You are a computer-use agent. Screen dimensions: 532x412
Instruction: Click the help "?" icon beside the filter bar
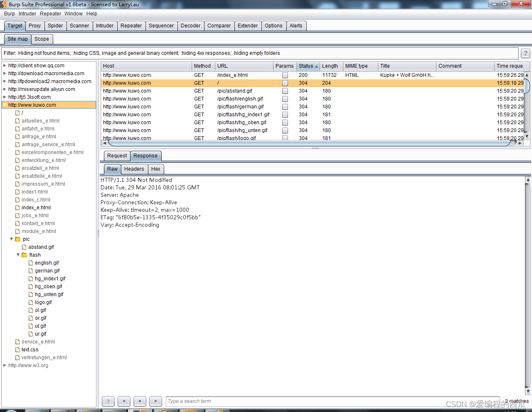pyautogui.click(x=525, y=53)
